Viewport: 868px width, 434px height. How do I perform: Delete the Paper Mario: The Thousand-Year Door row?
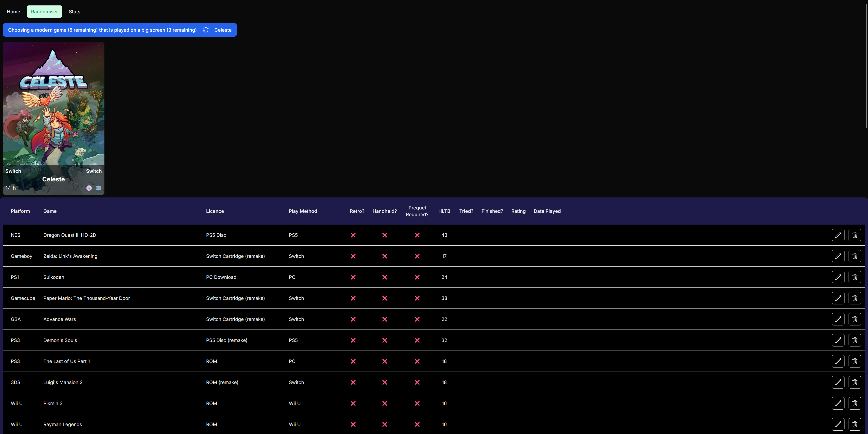click(x=855, y=298)
